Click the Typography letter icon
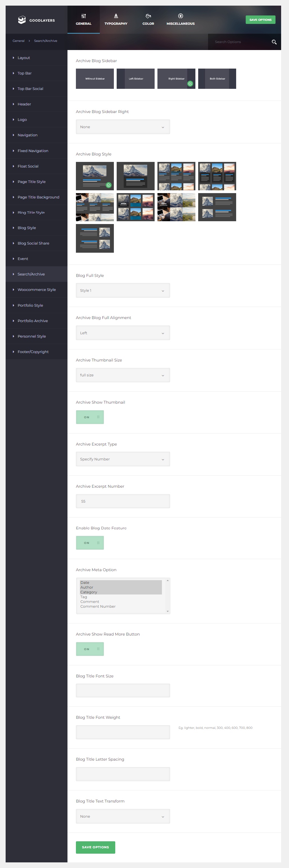Image resolution: width=289 pixels, height=868 pixels. coord(116,16)
